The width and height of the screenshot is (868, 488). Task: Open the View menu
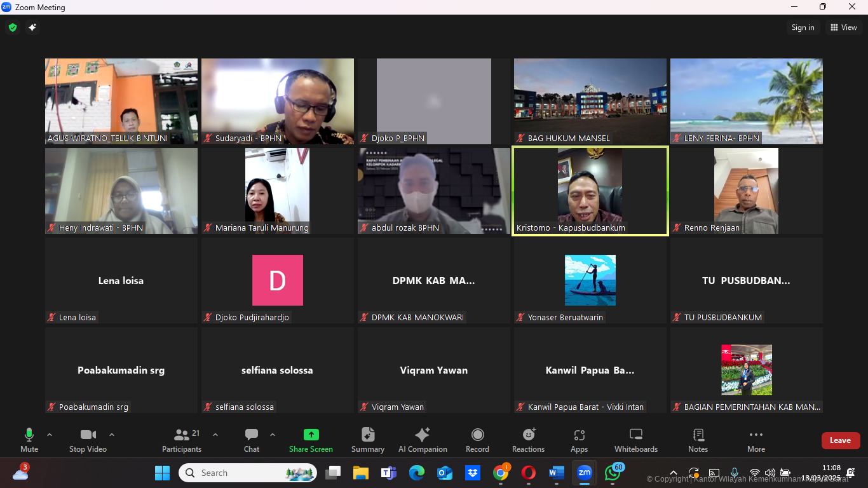(x=843, y=27)
